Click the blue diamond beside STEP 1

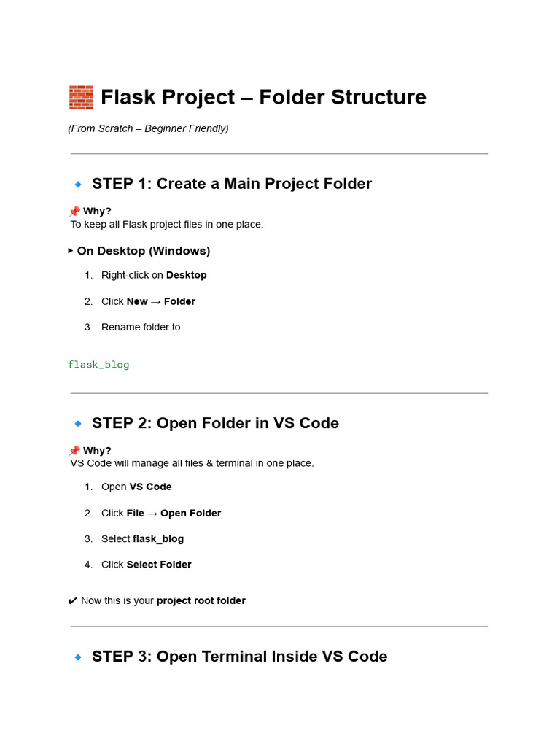tap(78, 185)
